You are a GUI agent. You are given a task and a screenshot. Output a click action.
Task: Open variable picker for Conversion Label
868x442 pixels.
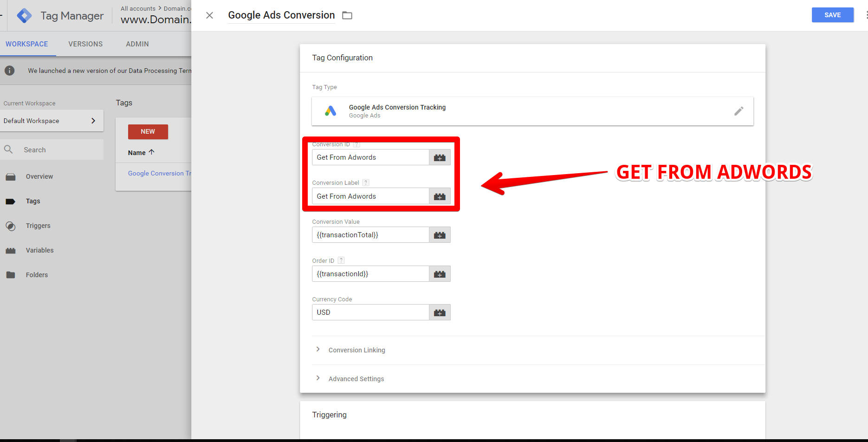pos(440,196)
